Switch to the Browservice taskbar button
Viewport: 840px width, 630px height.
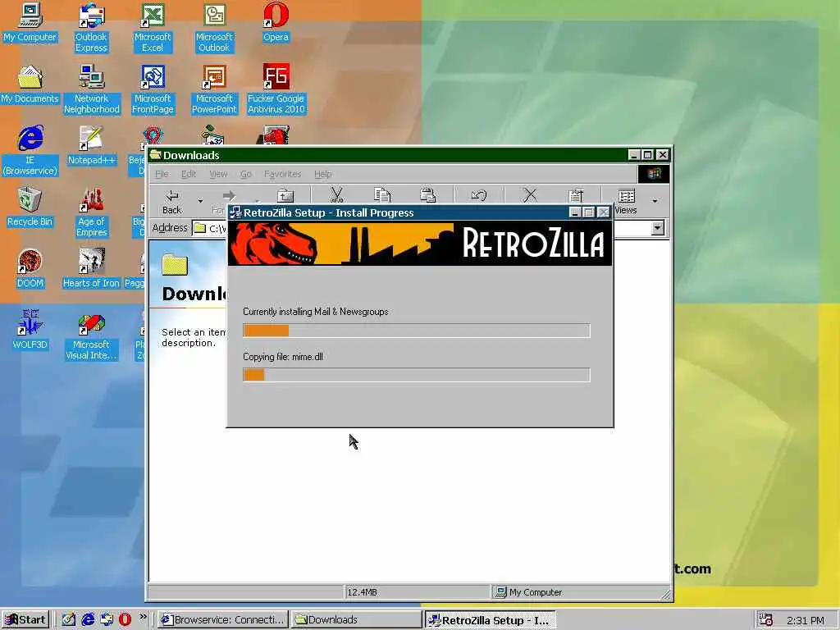223,620
